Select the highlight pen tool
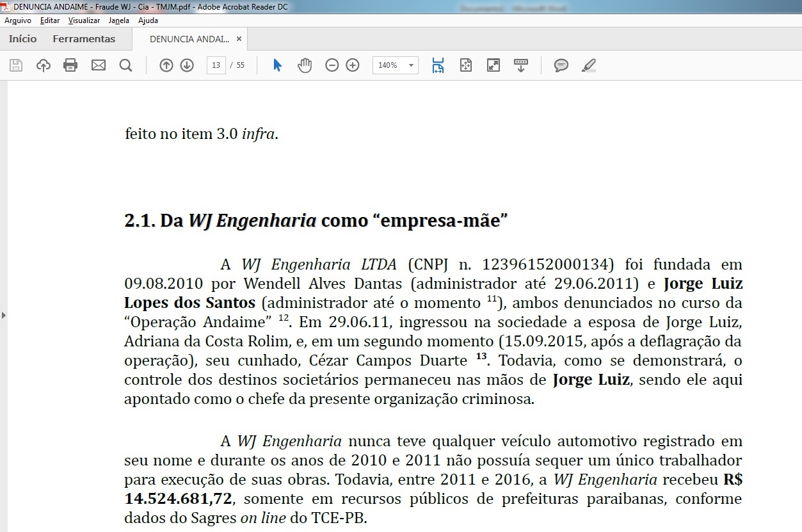This screenshot has height=532, width=802. click(589, 65)
